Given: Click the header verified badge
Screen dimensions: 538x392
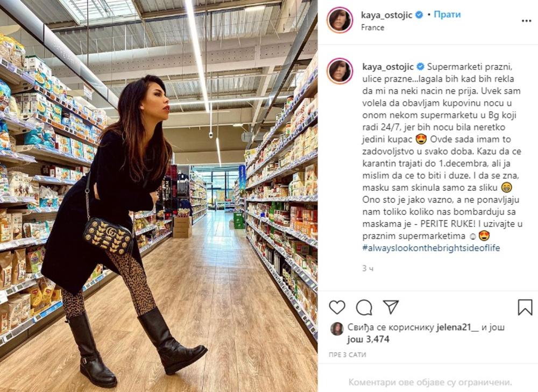Looking at the screenshot, I should pyautogui.click(x=419, y=15).
